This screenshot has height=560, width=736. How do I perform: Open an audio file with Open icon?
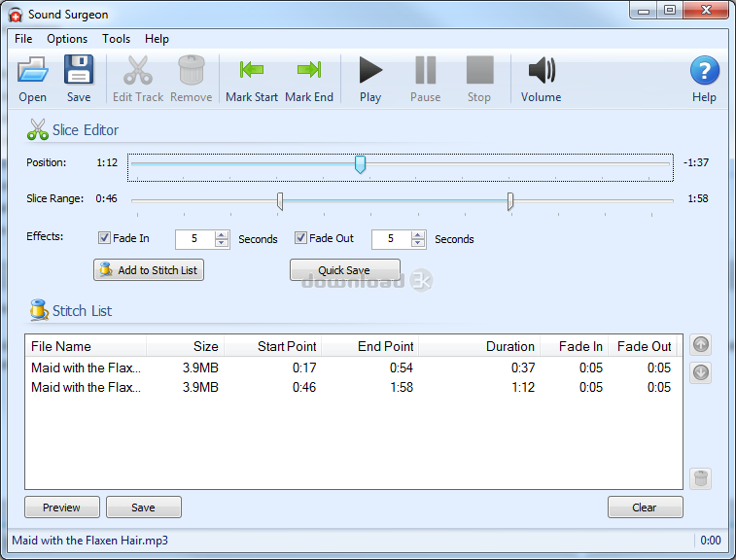pos(32,79)
